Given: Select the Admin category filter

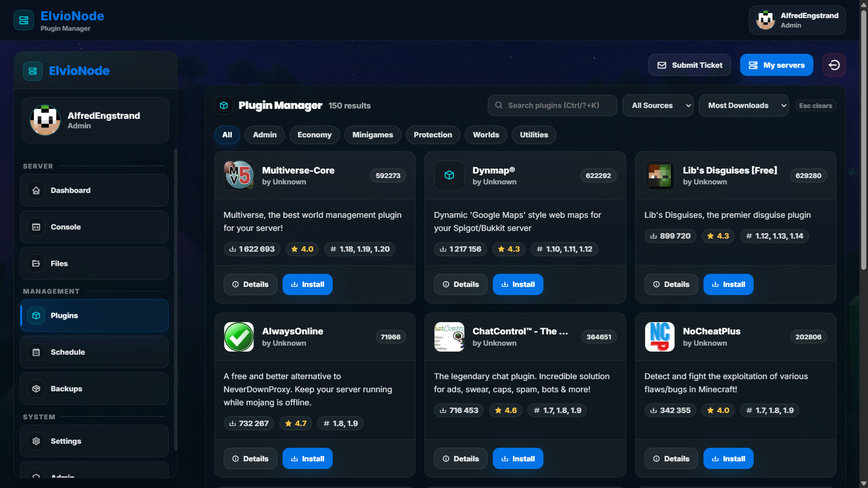Looking at the screenshot, I should pos(264,135).
